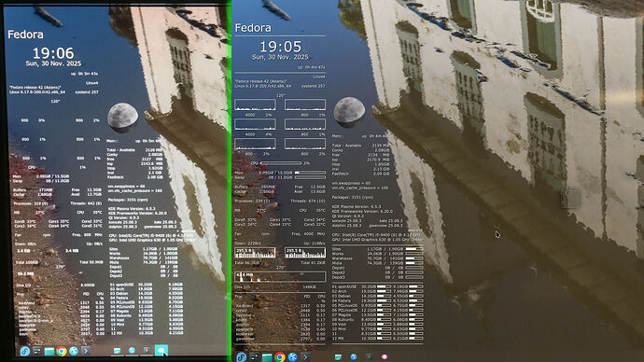Switch to the running file manager task, 19:05 desktop
This screenshot has height=362, width=644.
[338, 357]
